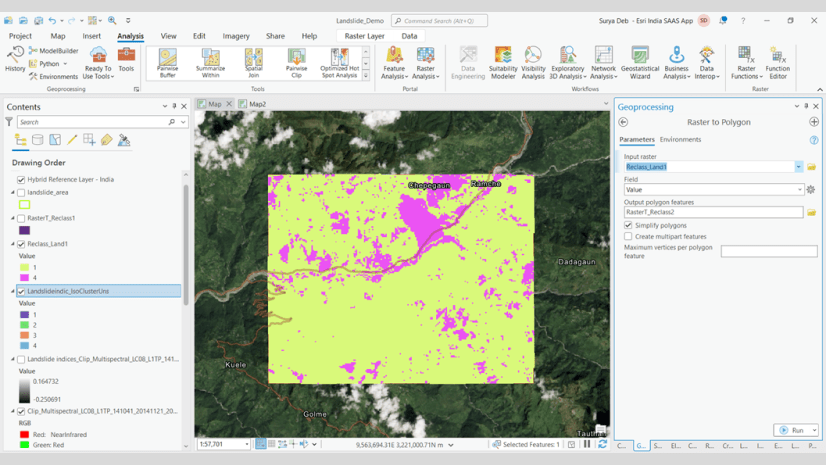Open Feature Analysis portal tools
826x465 pixels.
point(394,63)
